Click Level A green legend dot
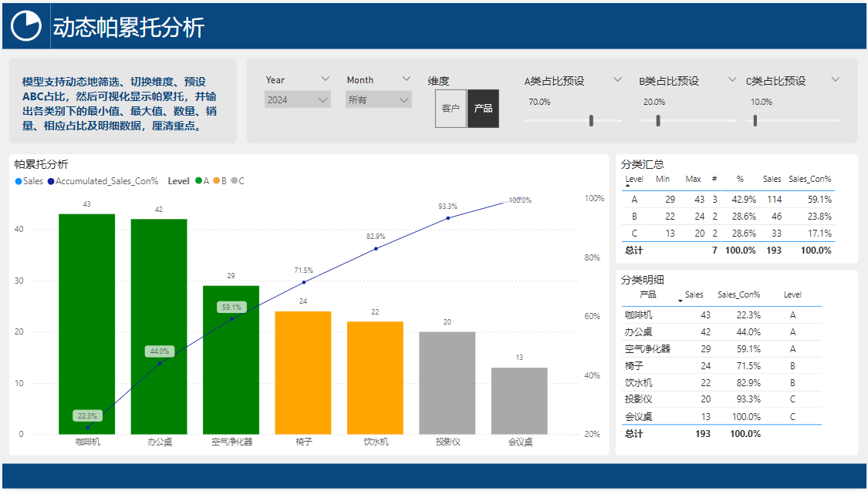 [199, 181]
